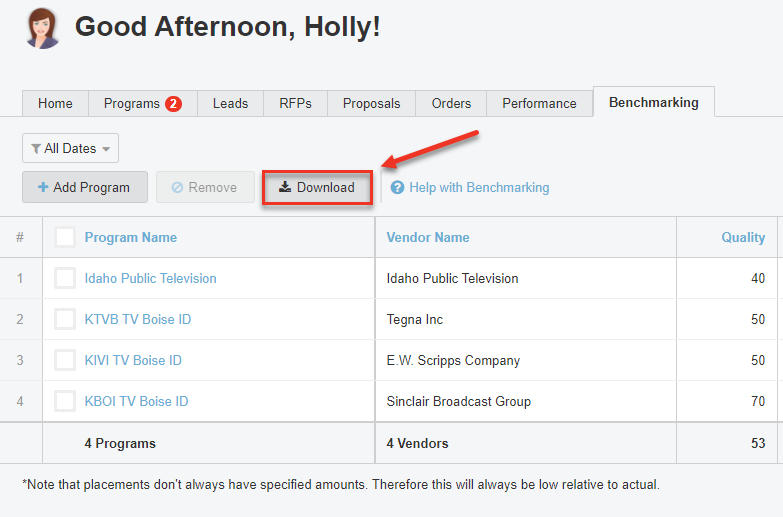The width and height of the screenshot is (783, 517).
Task: Click the Remove button
Action: coord(205,187)
